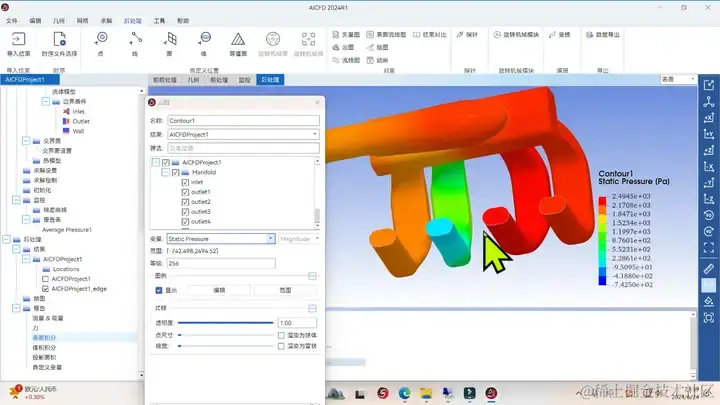This screenshot has height=405, width=720.
Task: Activate the 探针 probe tool
Action: (x=467, y=34)
